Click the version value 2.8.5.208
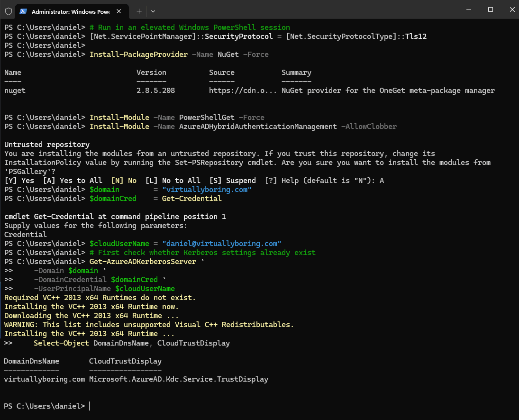This screenshot has width=519, height=420. [155, 91]
